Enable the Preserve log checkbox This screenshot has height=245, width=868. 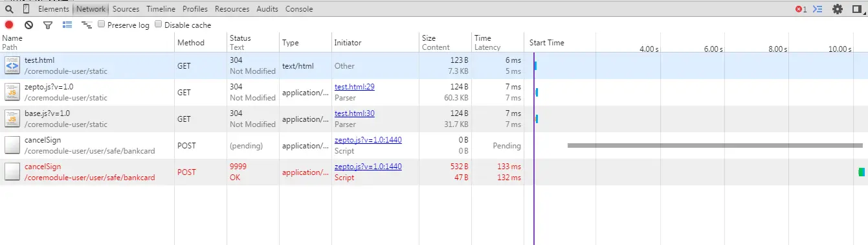[x=102, y=24]
